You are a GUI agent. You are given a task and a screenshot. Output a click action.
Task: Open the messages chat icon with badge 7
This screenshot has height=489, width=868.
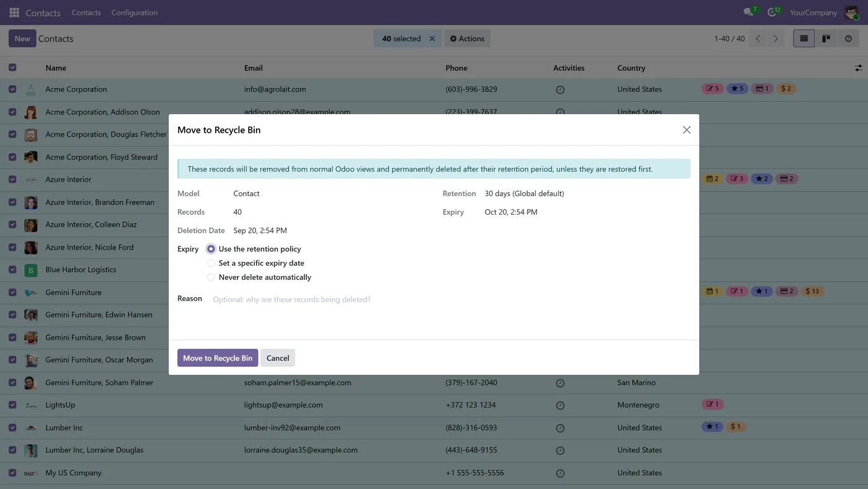click(750, 12)
